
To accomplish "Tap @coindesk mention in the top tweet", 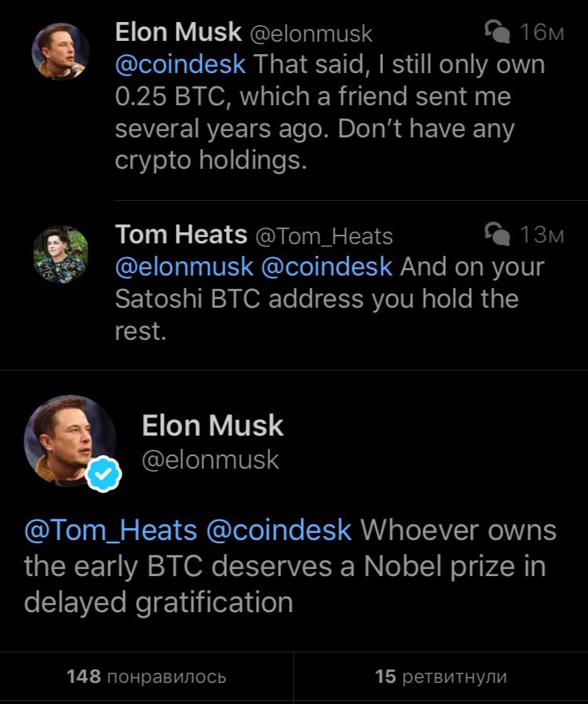I will 180,64.
